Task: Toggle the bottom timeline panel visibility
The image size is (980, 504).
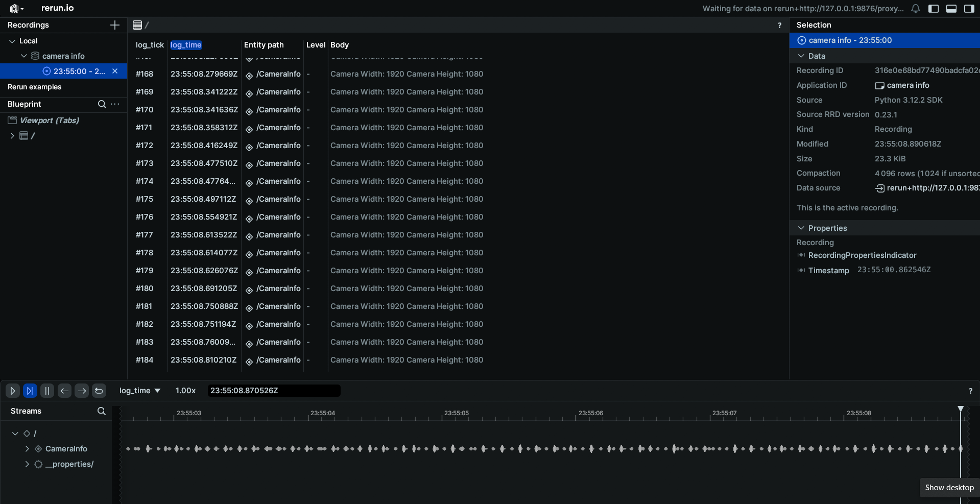Action: point(952,8)
